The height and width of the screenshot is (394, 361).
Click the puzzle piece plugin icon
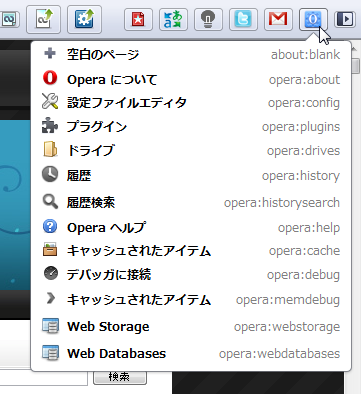pos(50,125)
